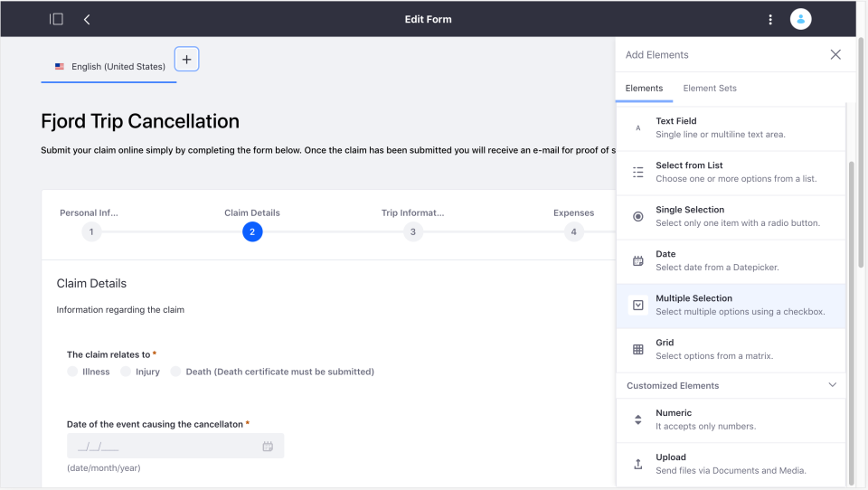Click the Multiple Selection checkbox icon
The image size is (868, 490).
click(x=638, y=305)
